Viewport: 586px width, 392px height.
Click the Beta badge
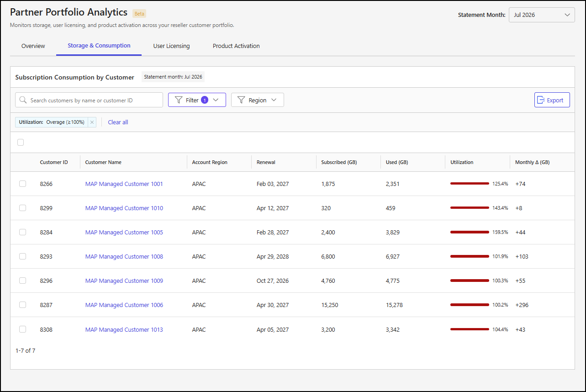click(139, 14)
